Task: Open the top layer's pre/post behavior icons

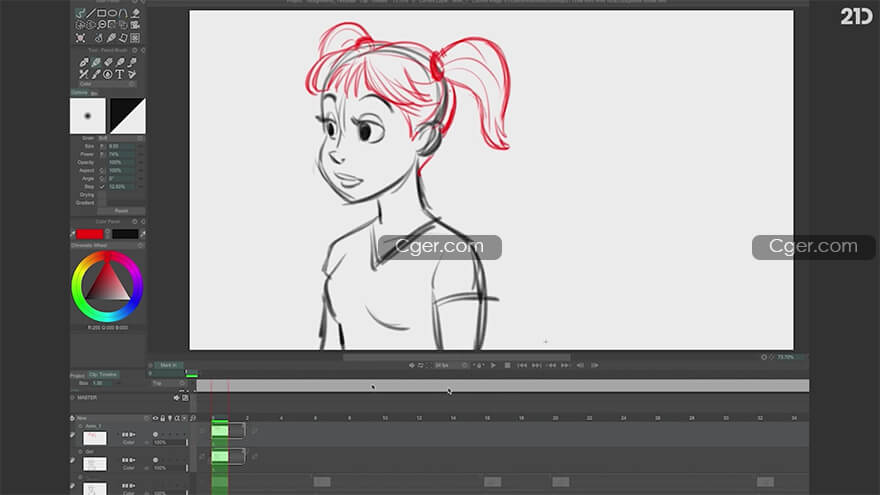Action: tap(129, 434)
